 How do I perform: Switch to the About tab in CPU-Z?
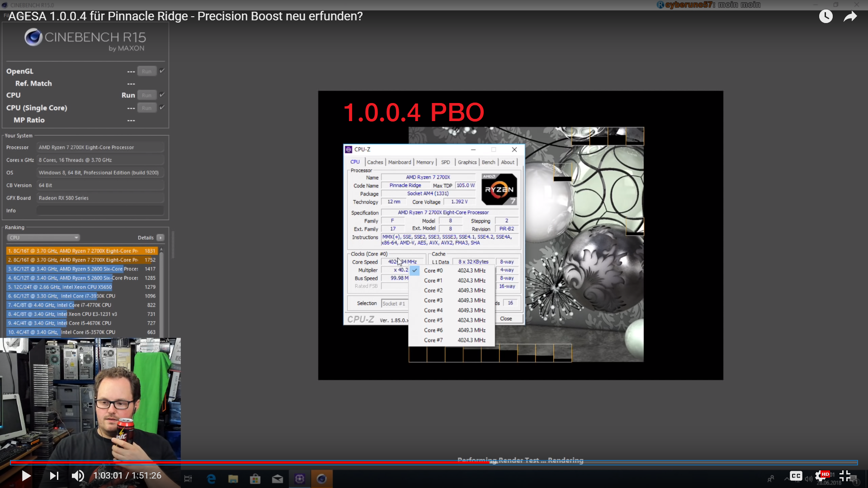click(508, 162)
